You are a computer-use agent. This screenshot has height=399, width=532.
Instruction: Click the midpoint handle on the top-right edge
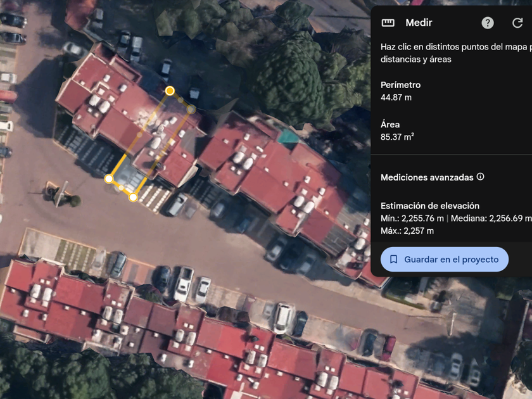(180, 100)
